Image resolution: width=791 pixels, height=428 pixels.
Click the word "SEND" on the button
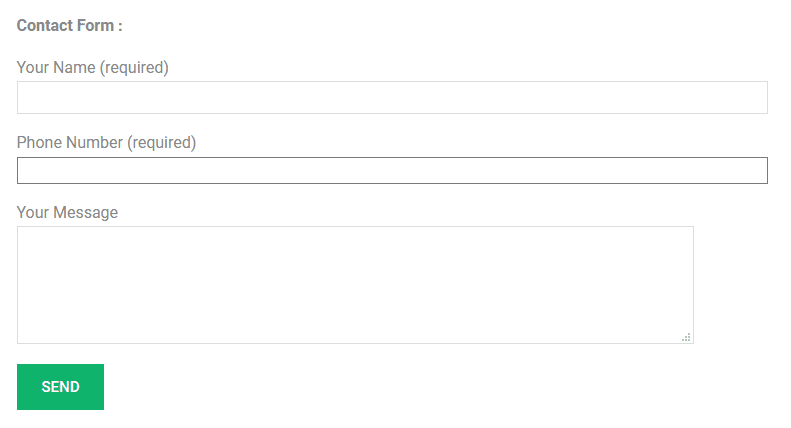[x=60, y=387]
